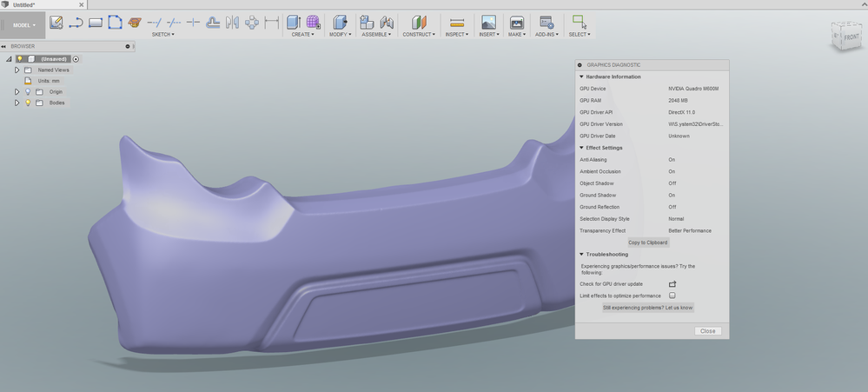Expand the Named Views tree node
Viewport: 868px width, 392px height.
pyautogui.click(x=17, y=70)
